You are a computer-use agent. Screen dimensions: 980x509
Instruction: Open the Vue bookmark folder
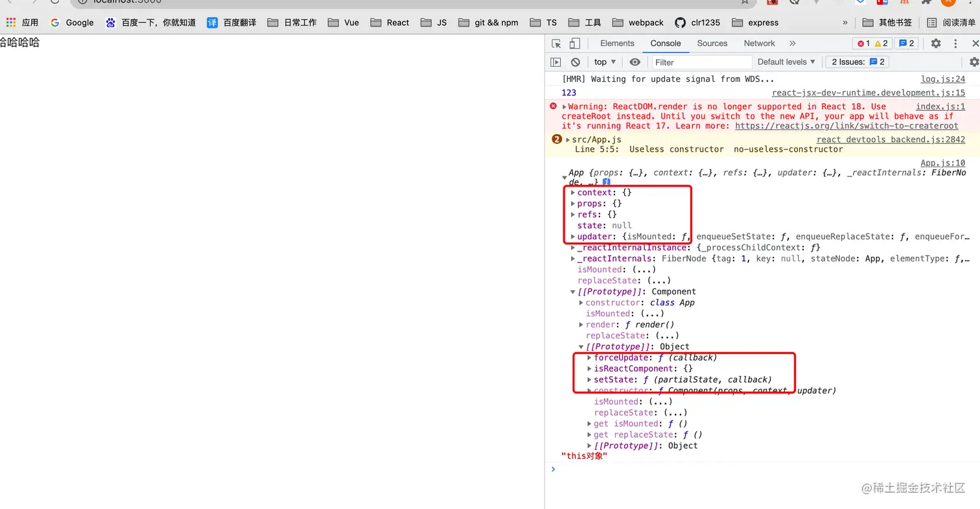(x=344, y=23)
